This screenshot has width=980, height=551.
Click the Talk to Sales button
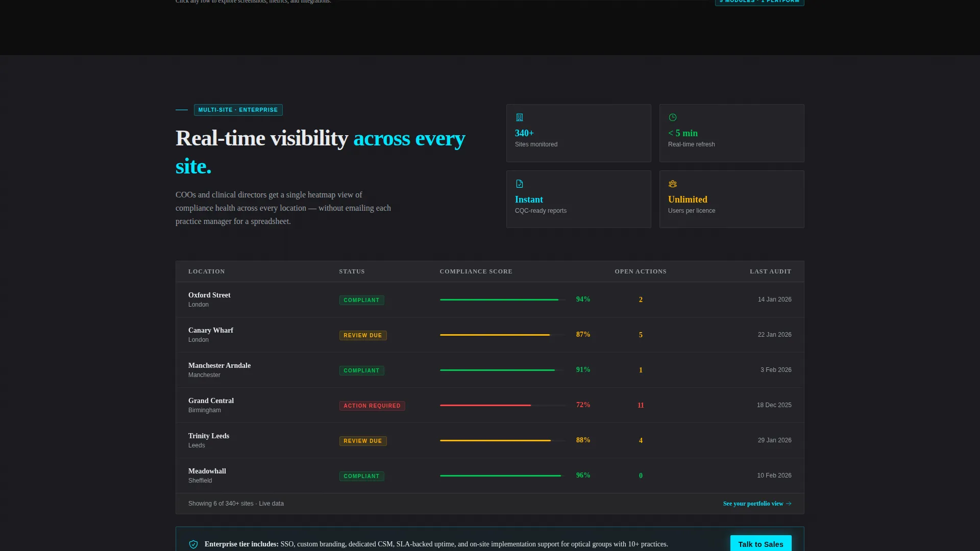point(761,544)
